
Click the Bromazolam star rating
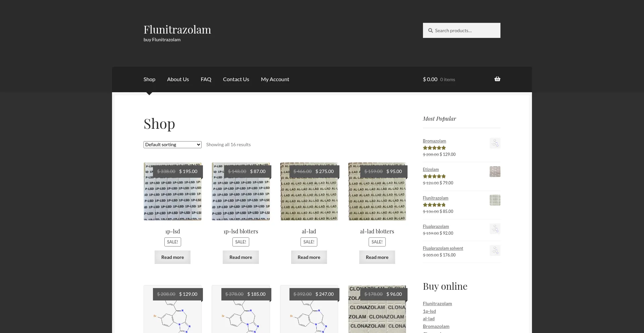click(434, 148)
